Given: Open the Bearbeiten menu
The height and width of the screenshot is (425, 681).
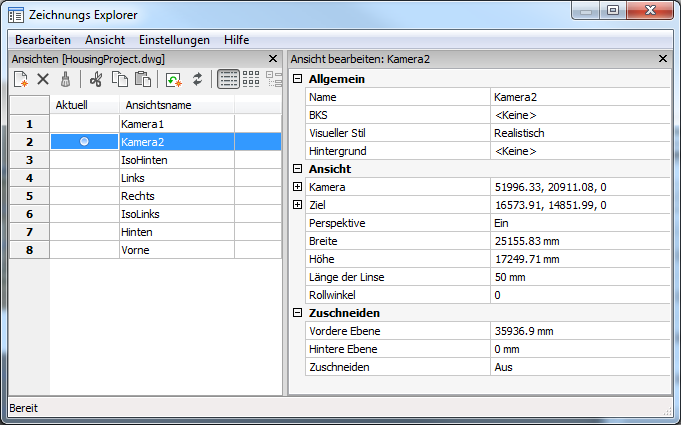Looking at the screenshot, I should point(43,40).
